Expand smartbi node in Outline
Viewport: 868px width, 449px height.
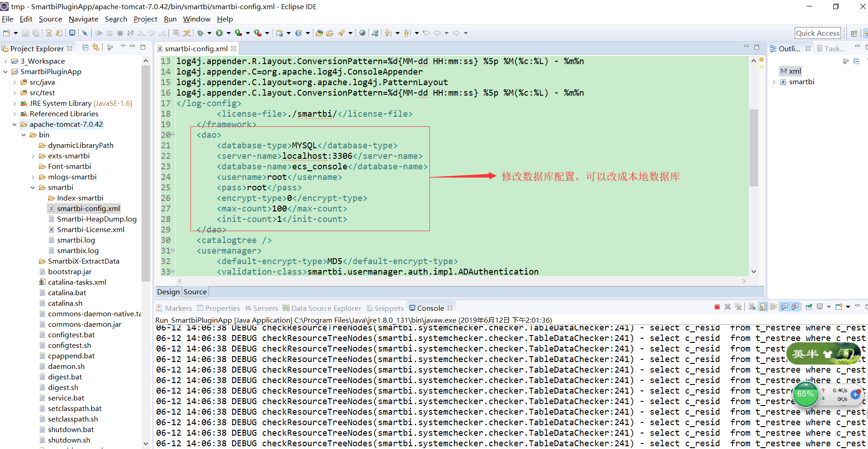(x=774, y=82)
